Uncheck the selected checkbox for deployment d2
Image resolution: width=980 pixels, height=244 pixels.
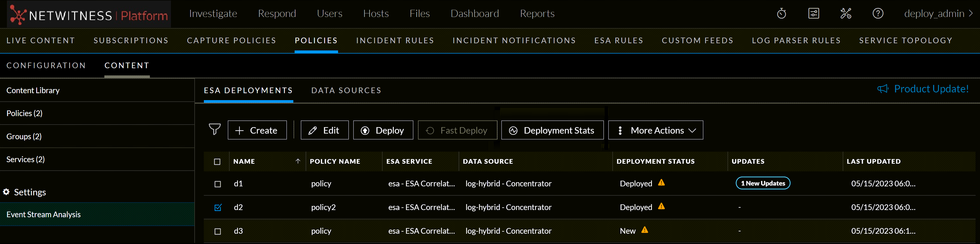(217, 207)
